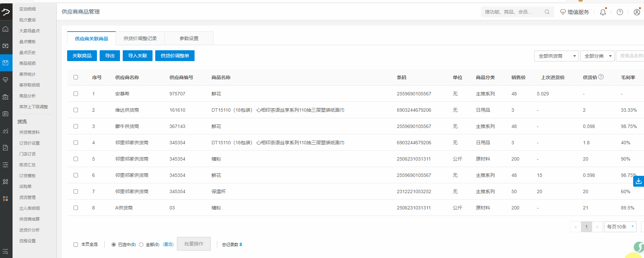Check the row for 安慕希

point(76,93)
